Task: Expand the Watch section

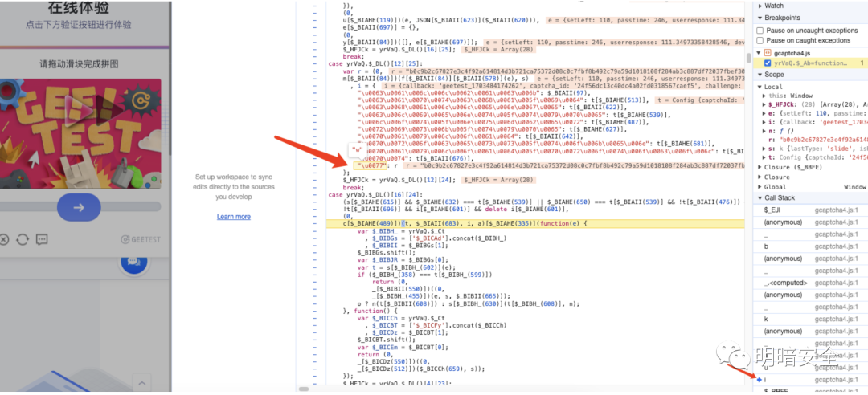Action: click(759, 6)
